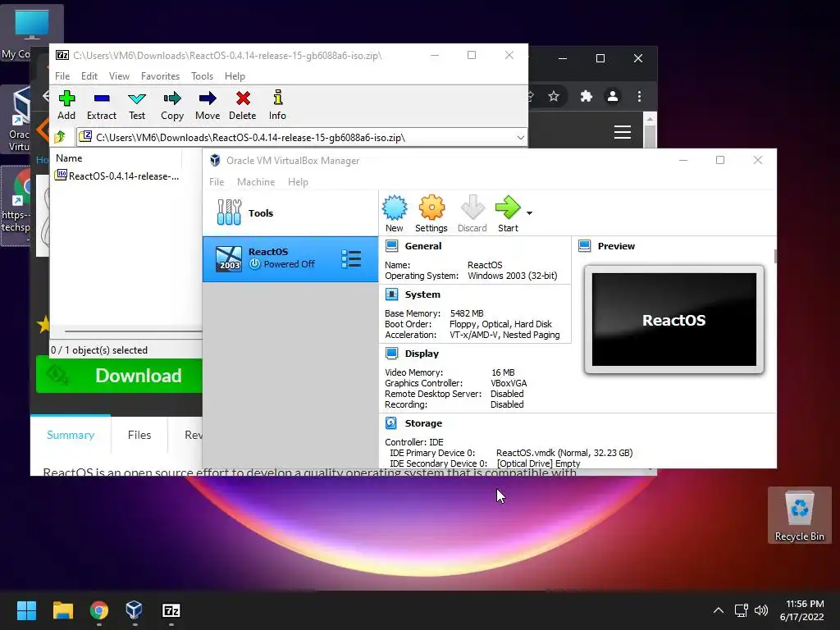Open General section header in VirtualBox details
This screenshot has height=630, width=840.
423,246
